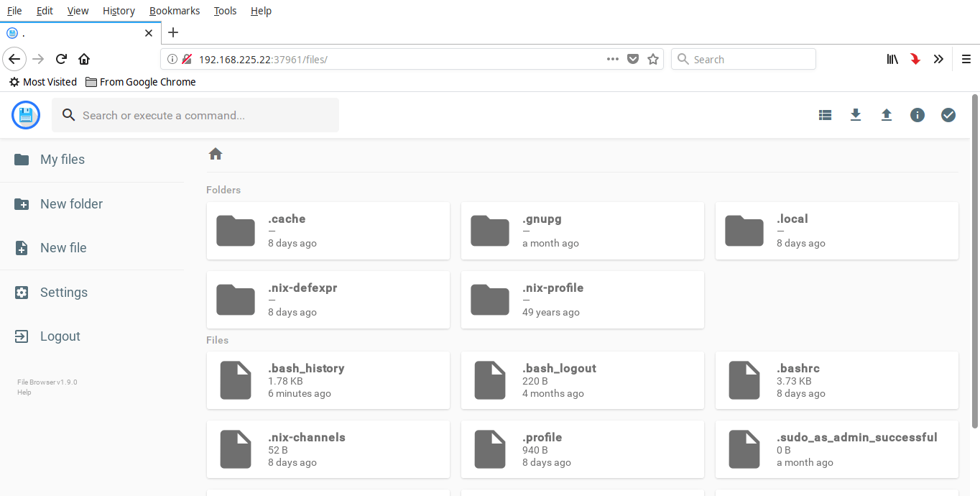Create a New folder from sidebar
This screenshot has width=980, height=496.
(x=92, y=204)
